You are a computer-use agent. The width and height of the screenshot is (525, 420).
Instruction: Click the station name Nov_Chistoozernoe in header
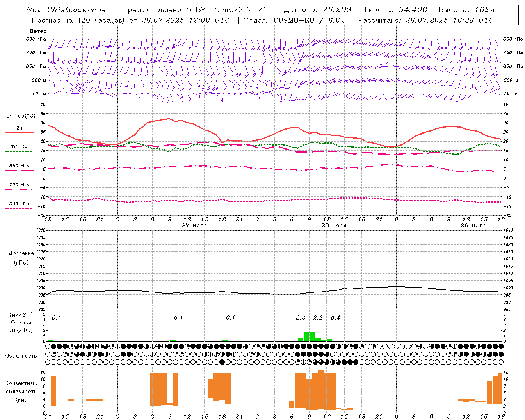click(66, 10)
